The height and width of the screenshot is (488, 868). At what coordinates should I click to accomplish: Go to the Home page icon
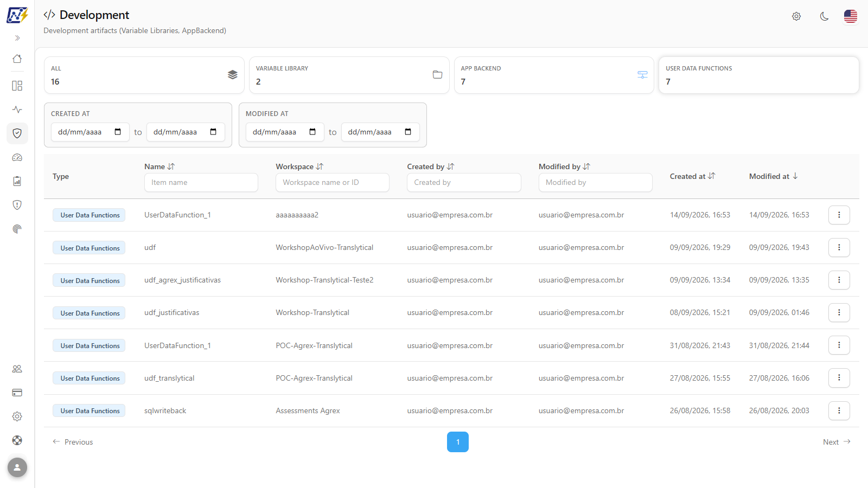pos(17,59)
